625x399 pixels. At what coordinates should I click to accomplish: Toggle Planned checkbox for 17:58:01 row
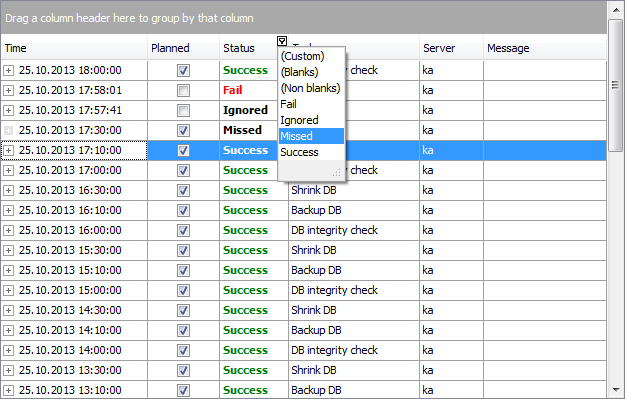pos(183,90)
